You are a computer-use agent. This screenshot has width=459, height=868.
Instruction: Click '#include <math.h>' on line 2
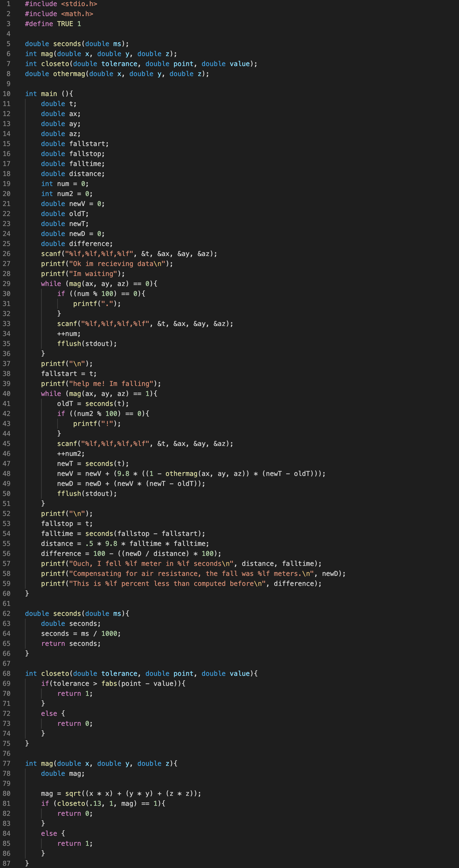click(59, 14)
